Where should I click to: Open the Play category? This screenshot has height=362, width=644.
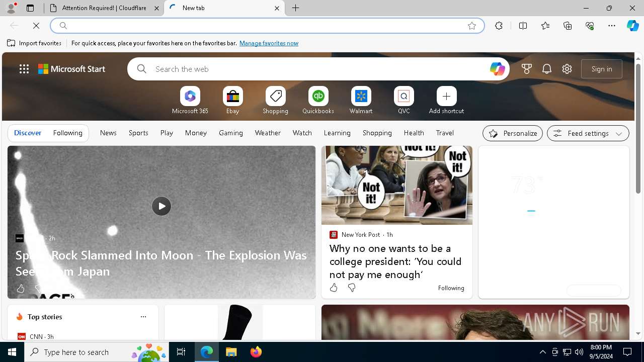tap(167, 133)
